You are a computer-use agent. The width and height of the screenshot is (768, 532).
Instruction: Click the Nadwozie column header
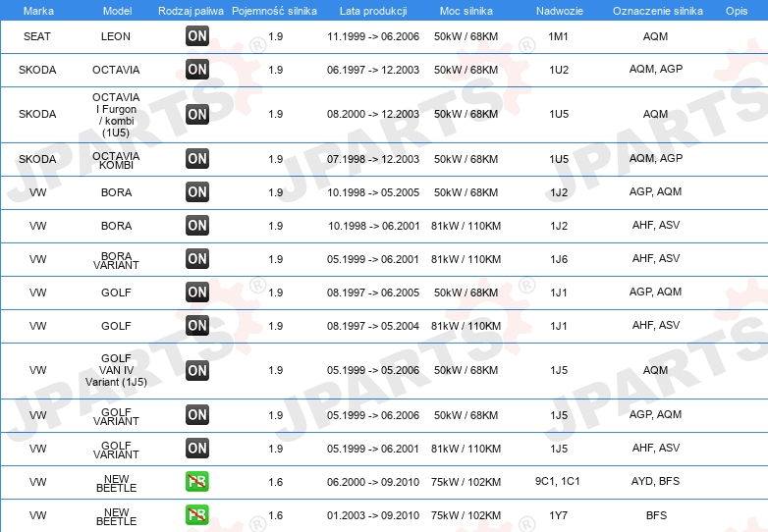coord(560,11)
